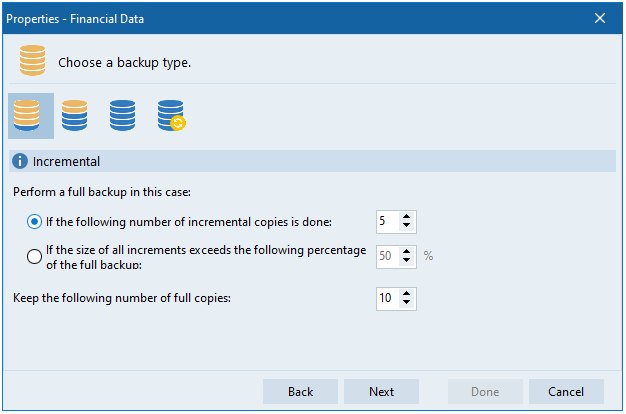Close the Properties - Financial Data dialog
Viewport: 626px width, 414px height.
[600, 18]
